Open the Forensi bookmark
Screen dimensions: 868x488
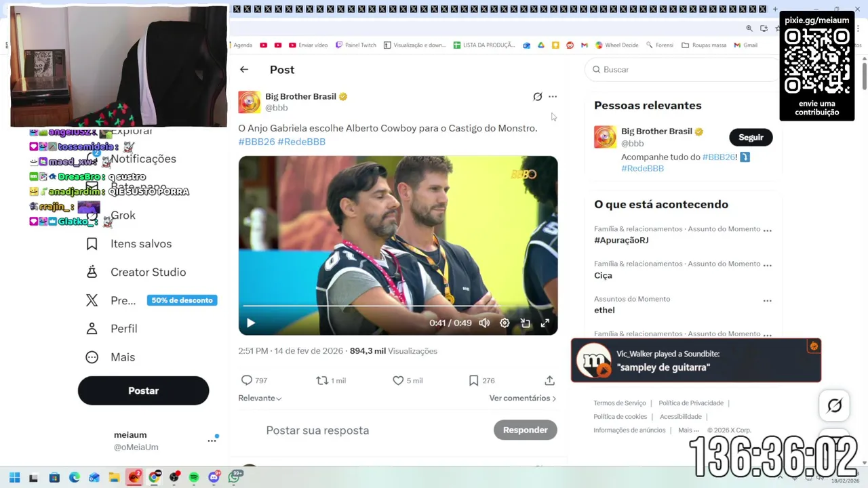[x=660, y=45]
